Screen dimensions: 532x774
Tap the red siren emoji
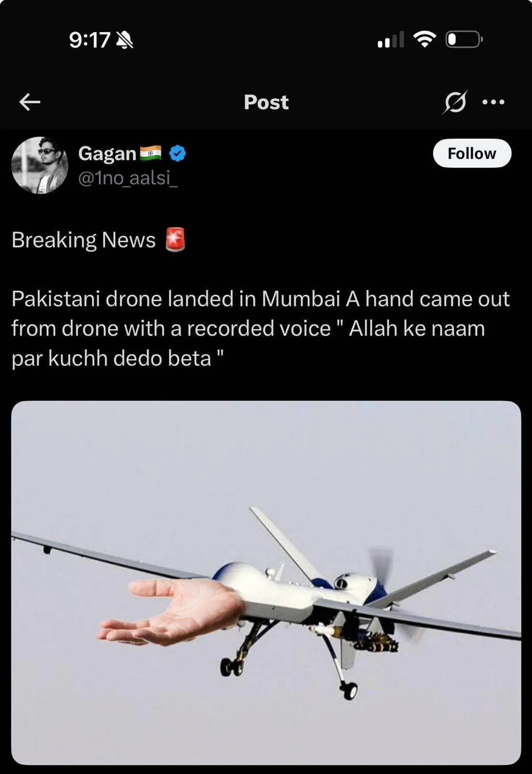coord(175,240)
